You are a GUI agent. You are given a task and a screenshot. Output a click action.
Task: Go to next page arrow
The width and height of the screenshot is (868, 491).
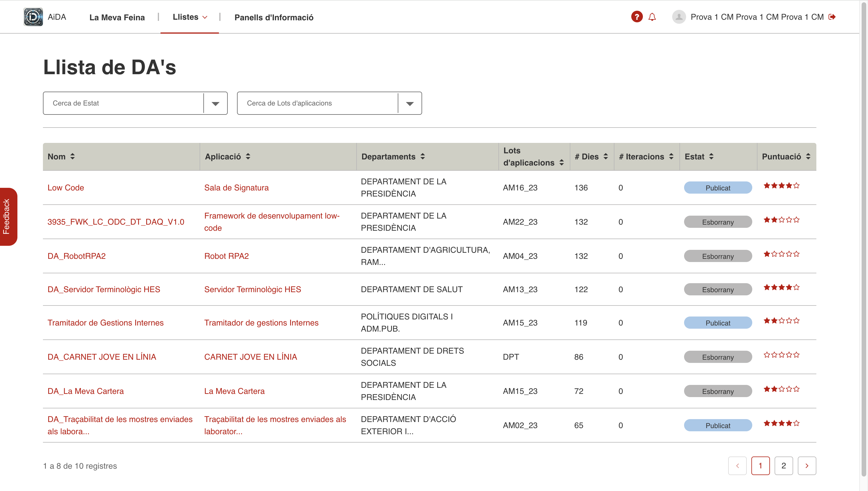pyautogui.click(x=806, y=466)
